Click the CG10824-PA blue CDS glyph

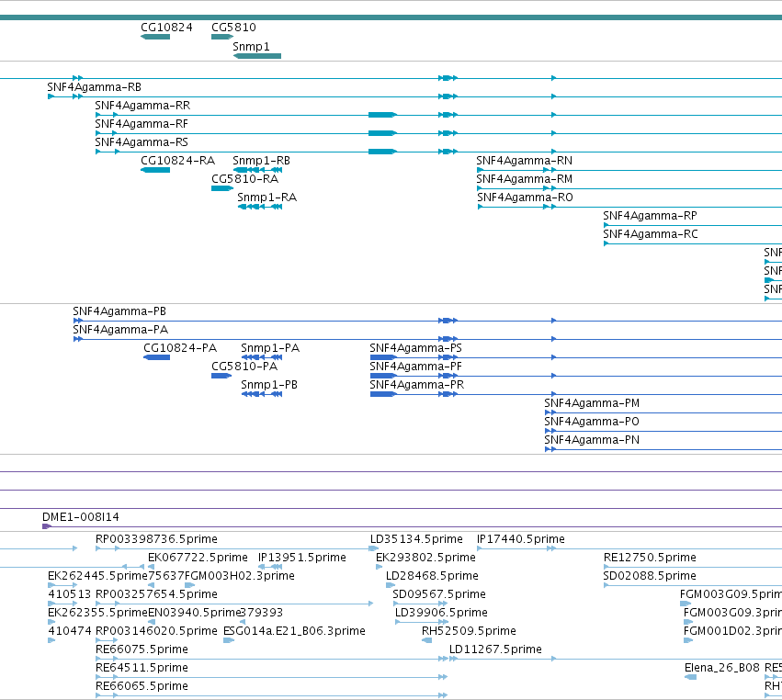157,357
